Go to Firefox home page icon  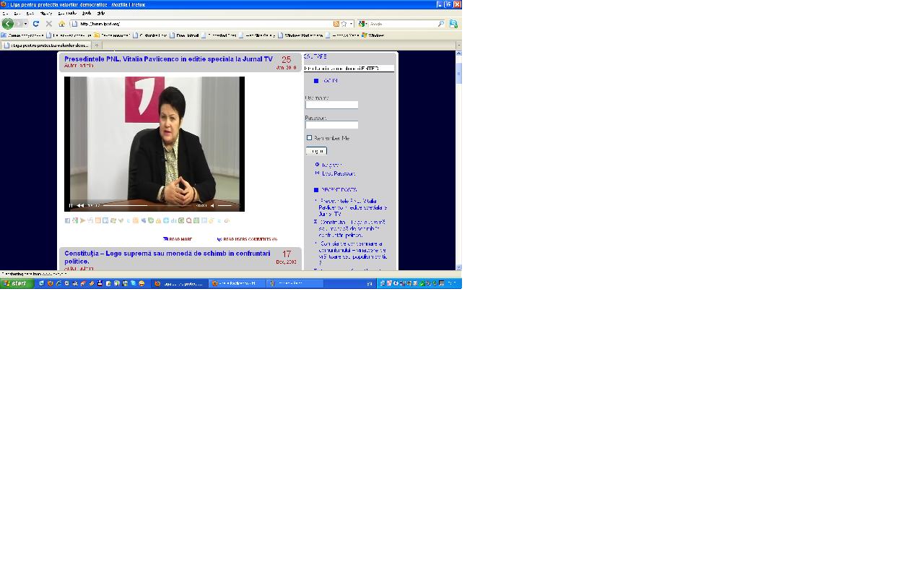coord(61,24)
